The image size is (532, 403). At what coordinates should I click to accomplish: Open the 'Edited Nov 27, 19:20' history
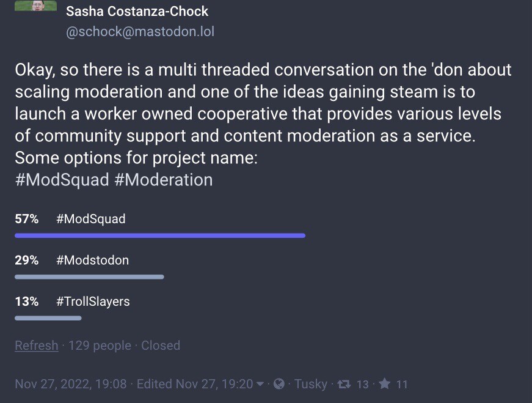[194, 384]
